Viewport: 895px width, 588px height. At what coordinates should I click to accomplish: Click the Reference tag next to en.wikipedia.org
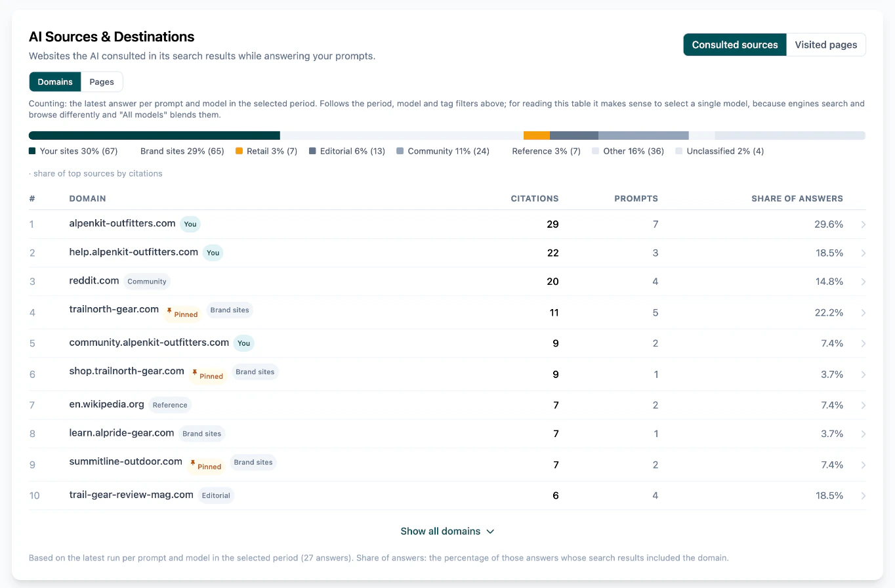[x=170, y=405]
